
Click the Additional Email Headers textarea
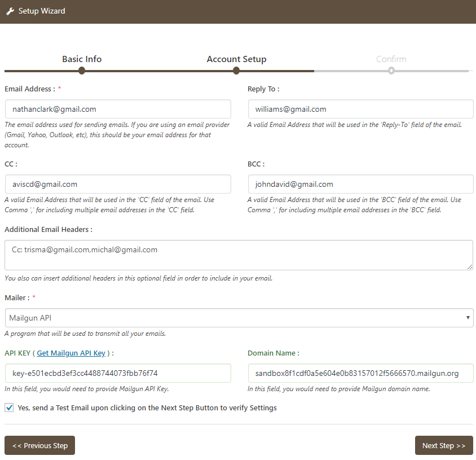[239, 255]
